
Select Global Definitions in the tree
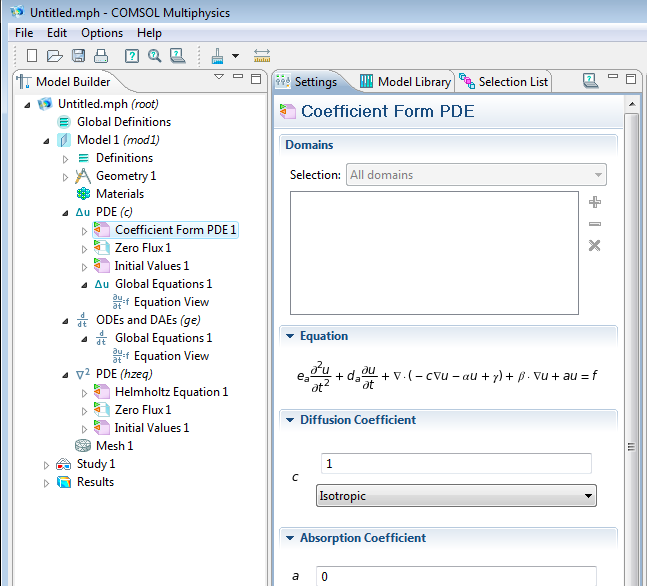point(123,122)
